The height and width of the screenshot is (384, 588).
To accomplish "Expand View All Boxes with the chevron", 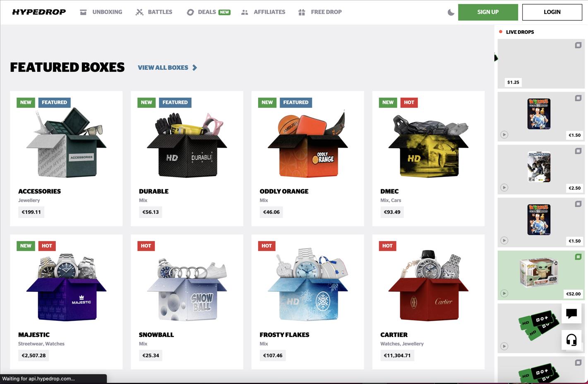I will (x=194, y=67).
